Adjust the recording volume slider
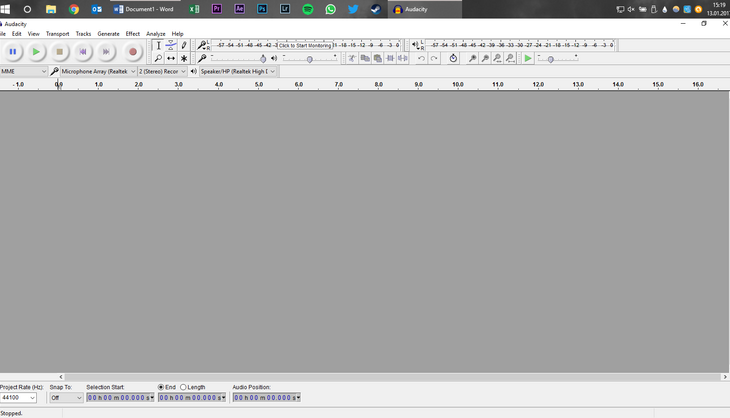Viewport: 730px width, 418px height. [x=263, y=59]
